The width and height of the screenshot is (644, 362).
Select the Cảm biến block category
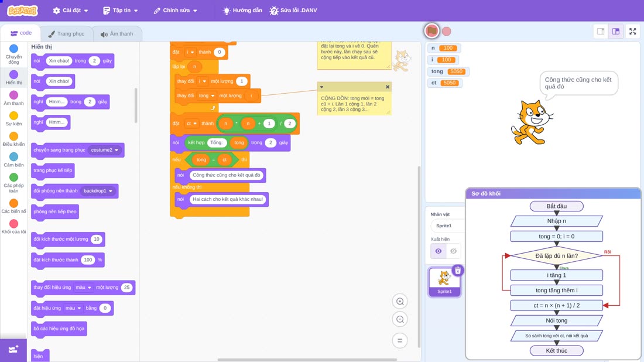pyautogui.click(x=13, y=160)
